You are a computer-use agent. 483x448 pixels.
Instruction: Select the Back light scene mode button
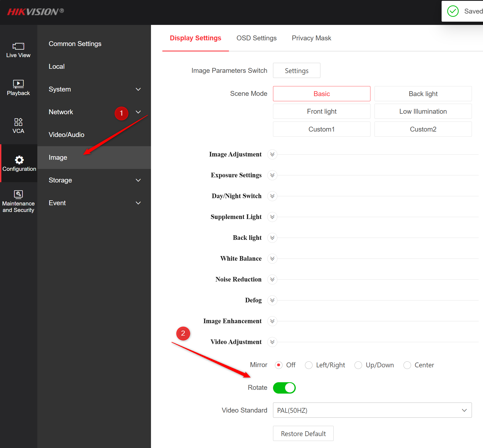click(423, 94)
